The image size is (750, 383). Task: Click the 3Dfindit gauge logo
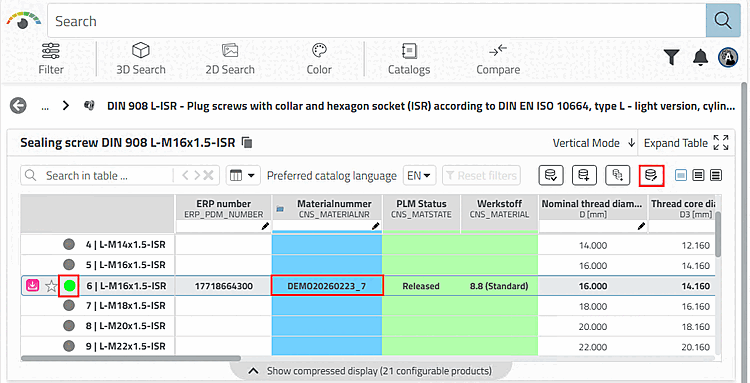[x=23, y=21]
